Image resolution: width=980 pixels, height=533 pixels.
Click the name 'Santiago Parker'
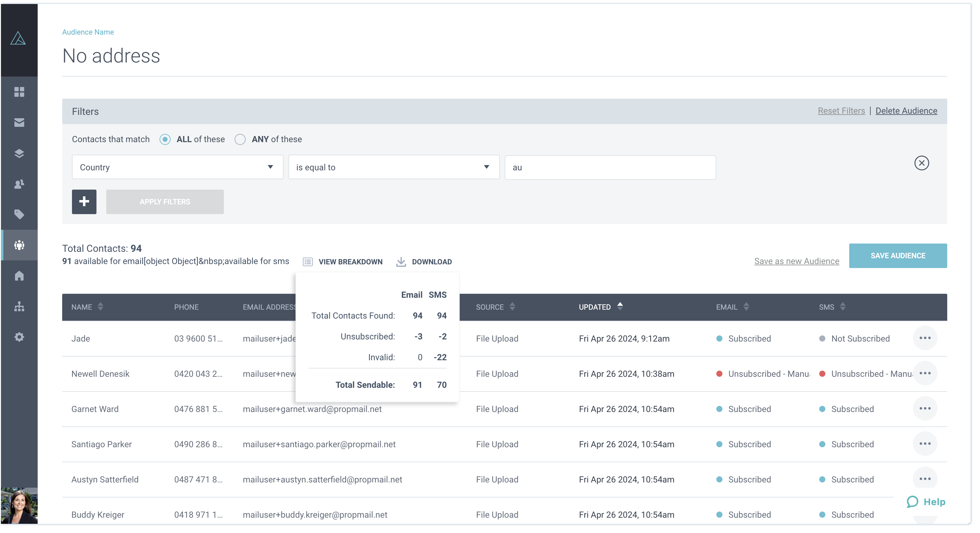point(102,444)
